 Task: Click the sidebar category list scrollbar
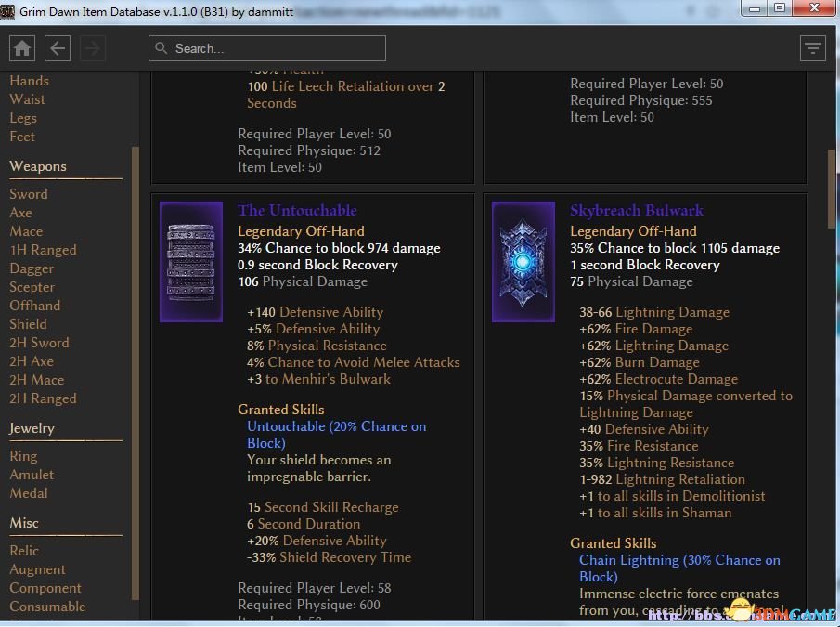(136, 372)
